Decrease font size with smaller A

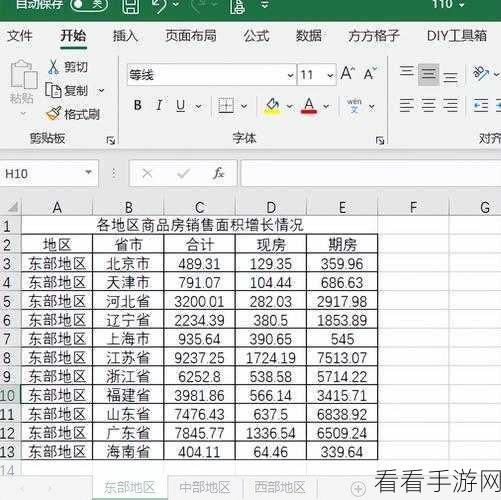[370, 73]
